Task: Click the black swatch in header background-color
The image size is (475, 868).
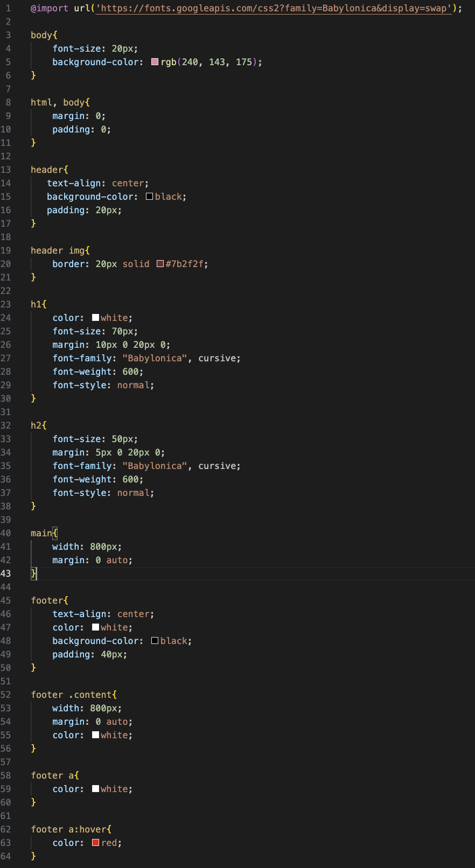Action: coord(150,197)
